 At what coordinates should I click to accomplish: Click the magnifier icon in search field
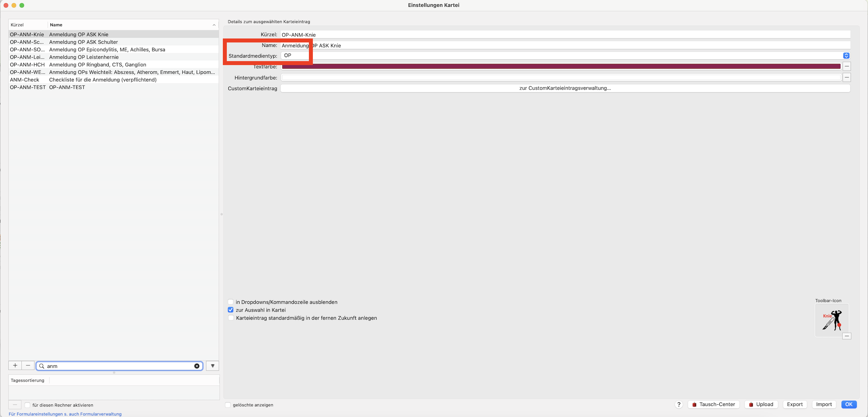tap(42, 366)
